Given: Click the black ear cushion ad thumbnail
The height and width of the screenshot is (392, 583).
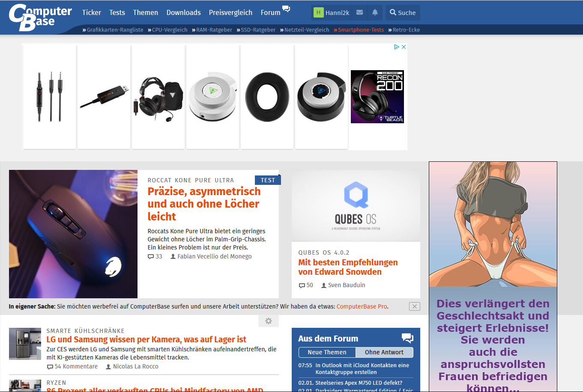Looking at the screenshot, I should coord(267,97).
